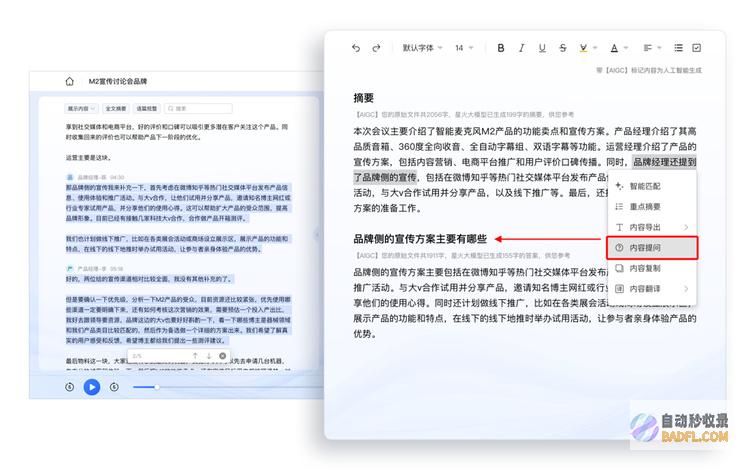Insert a bulleted list

tap(678, 48)
